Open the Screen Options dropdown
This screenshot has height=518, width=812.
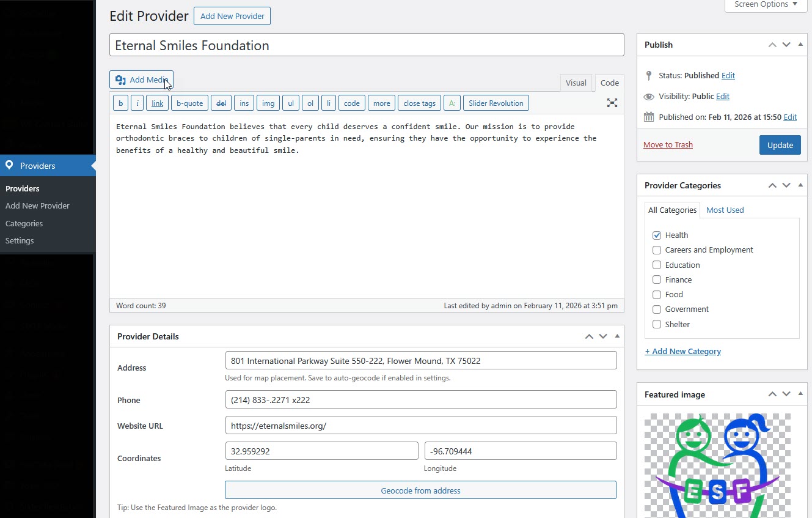pyautogui.click(x=764, y=5)
